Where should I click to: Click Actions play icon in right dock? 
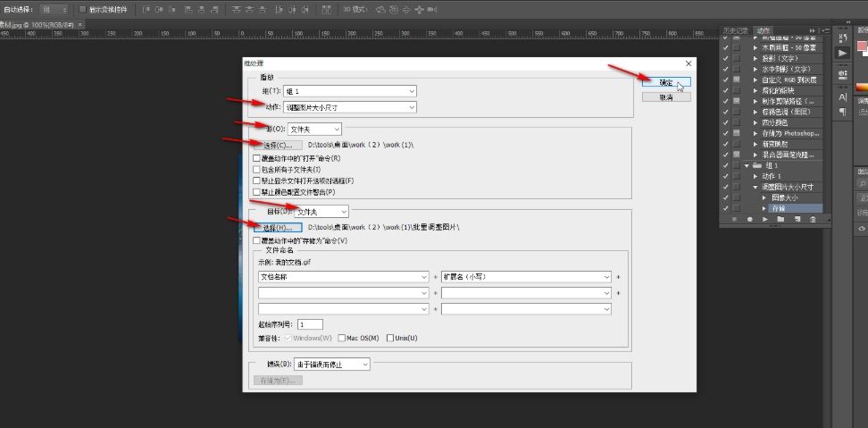[842, 53]
